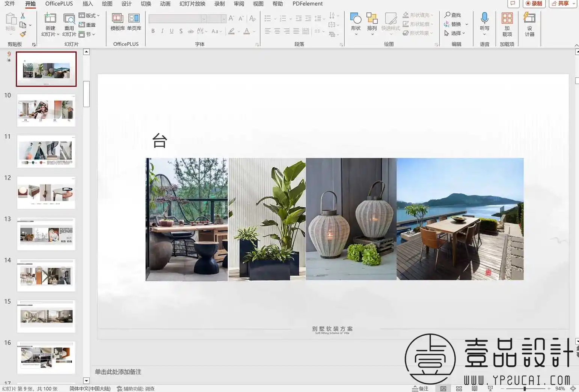579x392 pixels.
Task: Switch to the 幻灯片放映 slideshow tab
Action: point(192,4)
